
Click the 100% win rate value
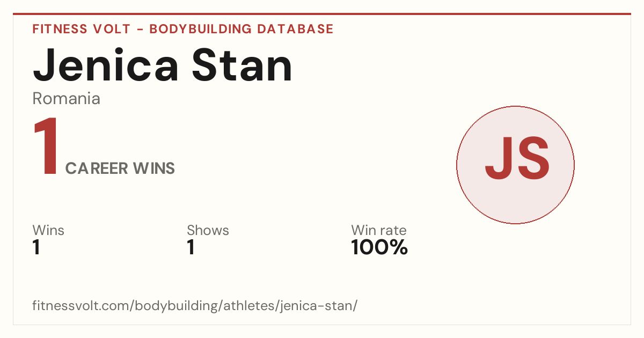point(379,248)
